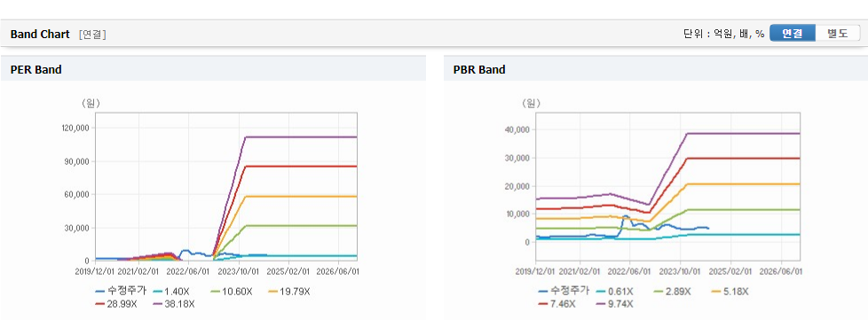Toggle 수정주가 series in PBR Band legend
Image resolution: width=868 pixels, height=320 pixels.
(564, 292)
